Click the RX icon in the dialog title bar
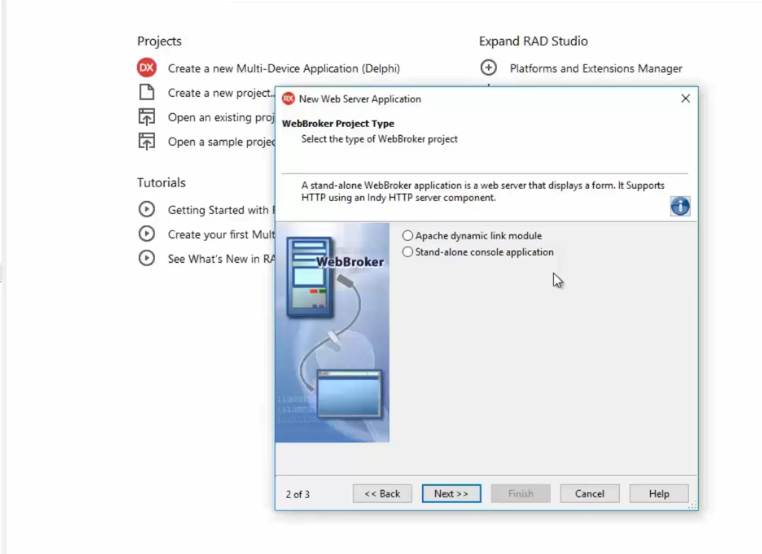This screenshot has width=762, height=554. coord(288,99)
